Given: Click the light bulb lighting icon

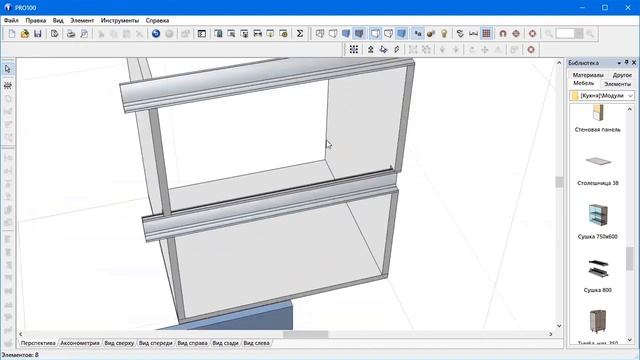Looking at the screenshot, I should click(444, 34).
